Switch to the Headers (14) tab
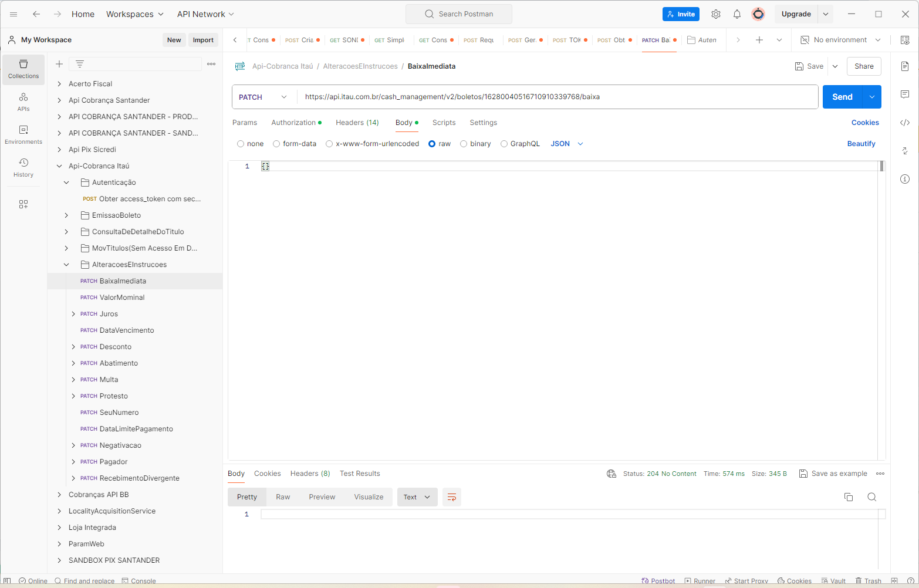This screenshot has height=588, width=919. (x=357, y=123)
